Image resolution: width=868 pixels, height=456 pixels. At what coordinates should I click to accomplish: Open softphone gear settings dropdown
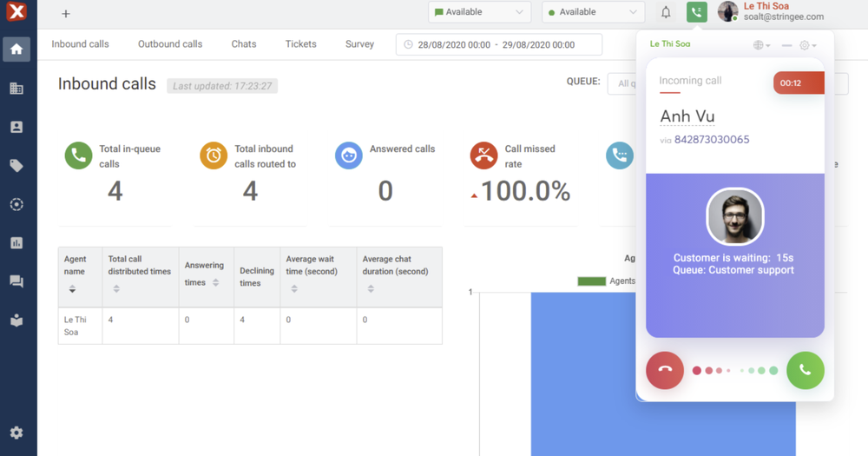[807, 45]
